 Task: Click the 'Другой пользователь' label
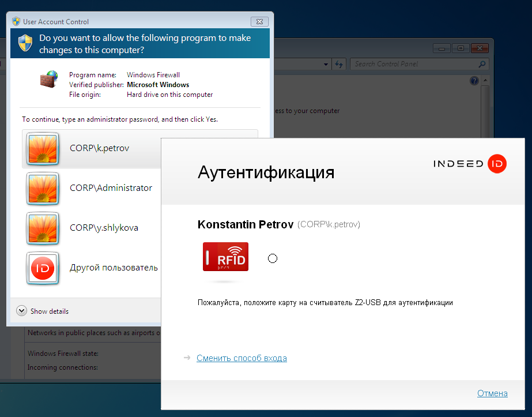tap(114, 268)
